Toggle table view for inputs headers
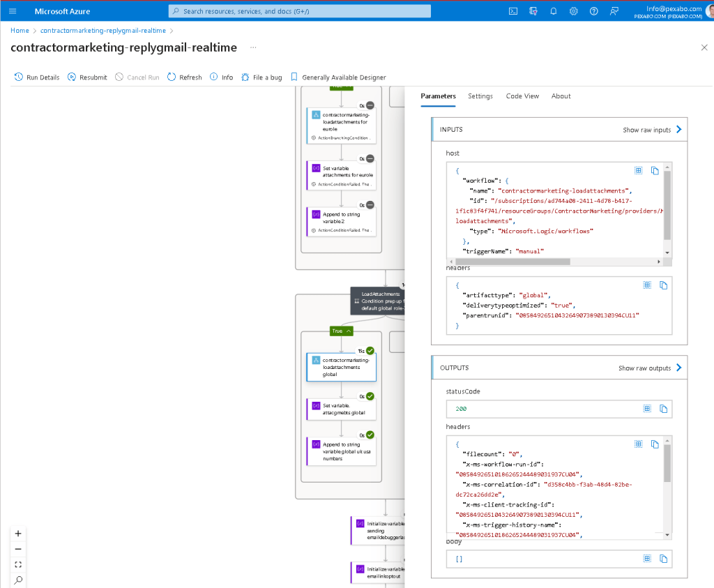The height and width of the screenshot is (588, 714). 647,285
